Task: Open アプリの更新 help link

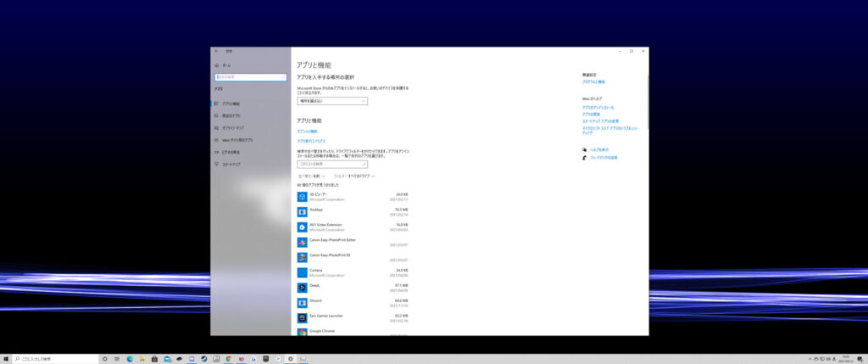Action: (591, 115)
